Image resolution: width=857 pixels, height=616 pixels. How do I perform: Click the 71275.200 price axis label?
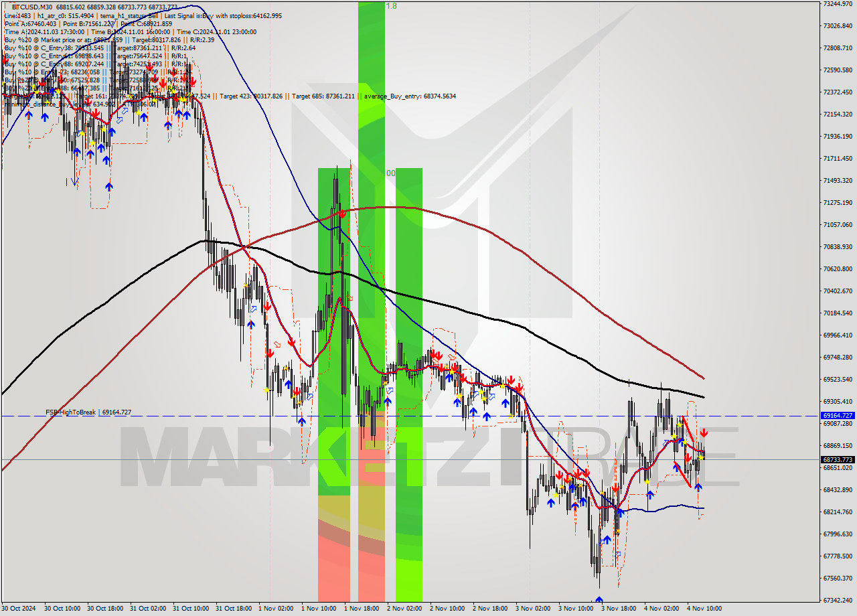pos(838,202)
